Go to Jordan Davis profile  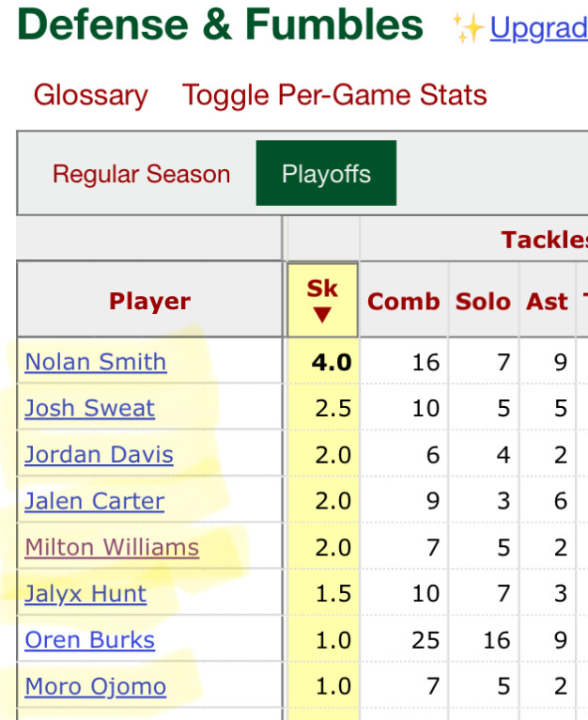[x=99, y=454]
